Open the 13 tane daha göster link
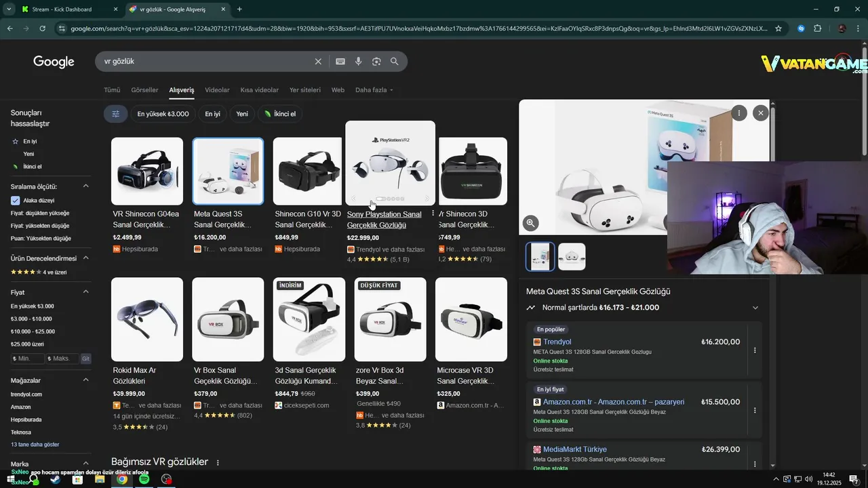Screen dimensions: 868x488 pos(35,445)
